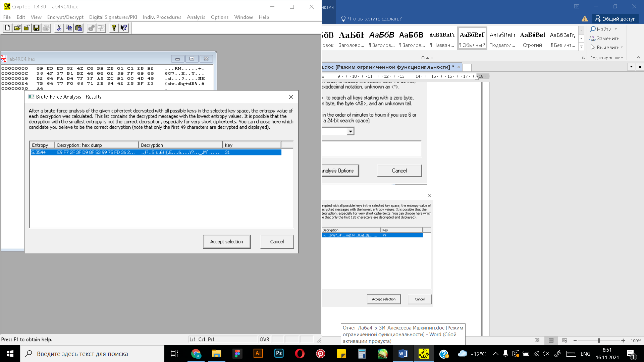The width and height of the screenshot is (644, 362).
Task: Click the 'Что вы хотите сделать?' search field
Action: click(x=371, y=19)
